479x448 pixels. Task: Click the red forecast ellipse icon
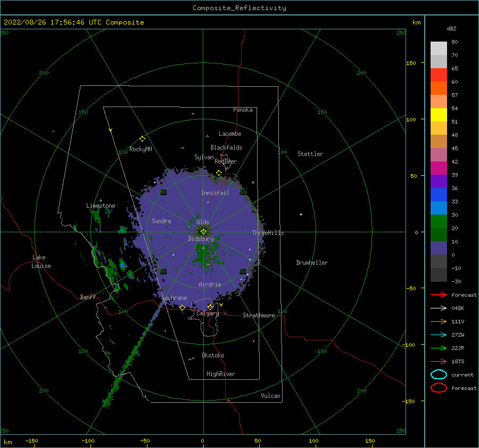tap(439, 388)
